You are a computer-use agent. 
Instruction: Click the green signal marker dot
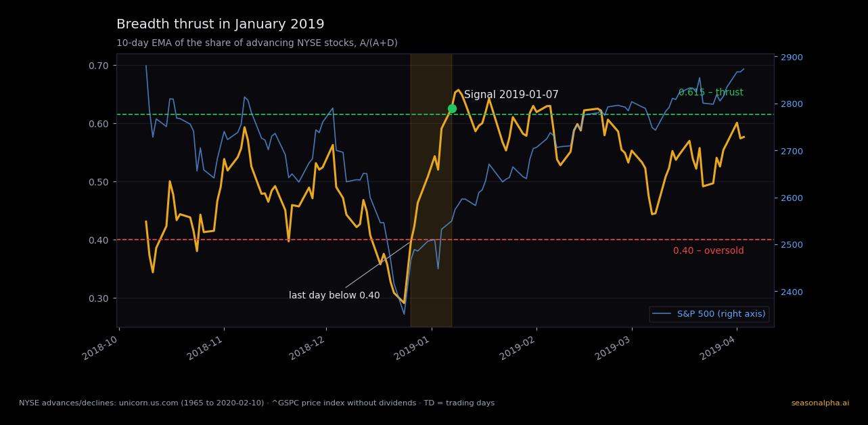click(452, 108)
